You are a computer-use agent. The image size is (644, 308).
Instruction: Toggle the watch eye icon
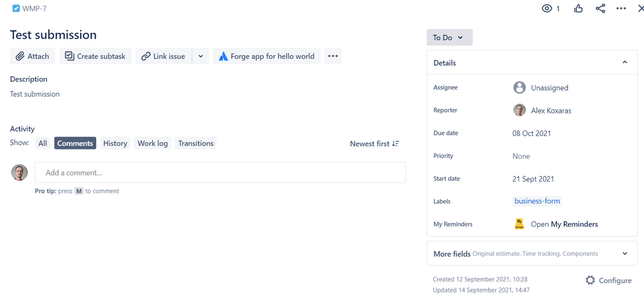coord(547,8)
